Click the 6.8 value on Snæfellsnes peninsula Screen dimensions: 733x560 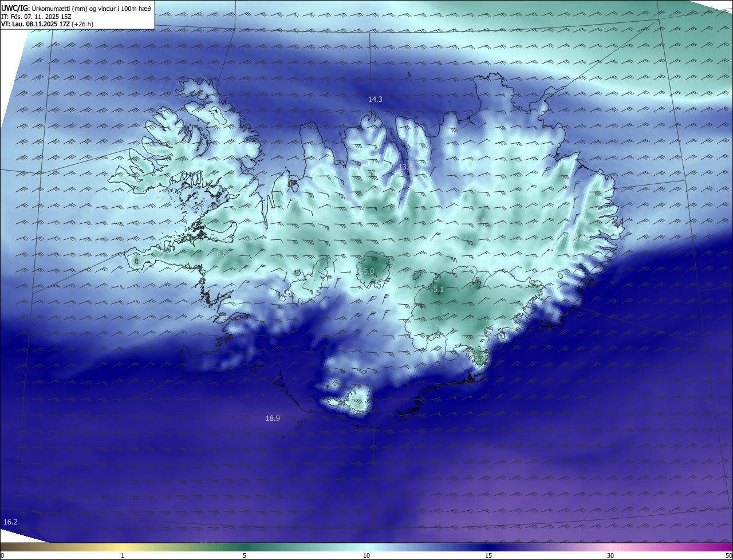tap(222, 253)
